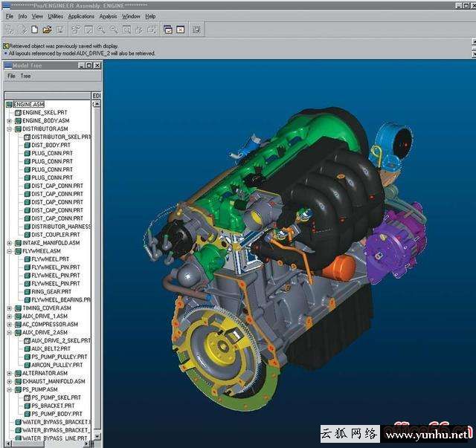The height and width of the screenshot is (448, 476).
Task: Collapse the PS_PUMP.ASM node
Action: 10,389
